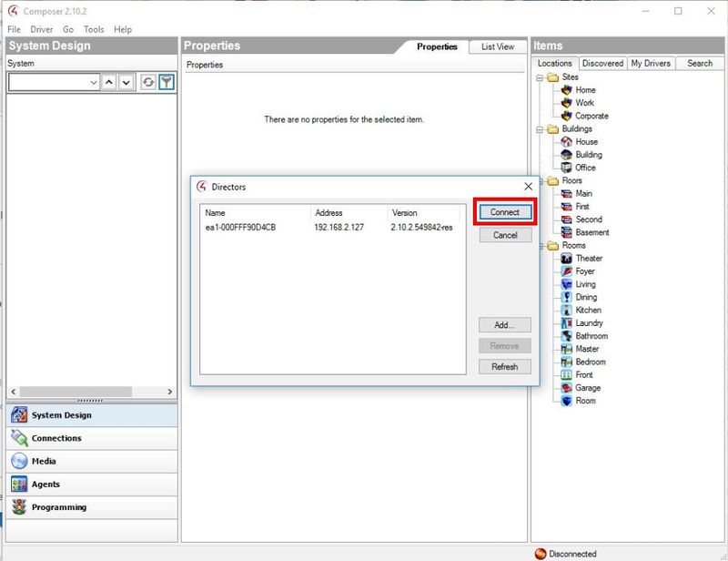728x561 pixels.
Task: Click the Home site icon
Action: [566, 89]
